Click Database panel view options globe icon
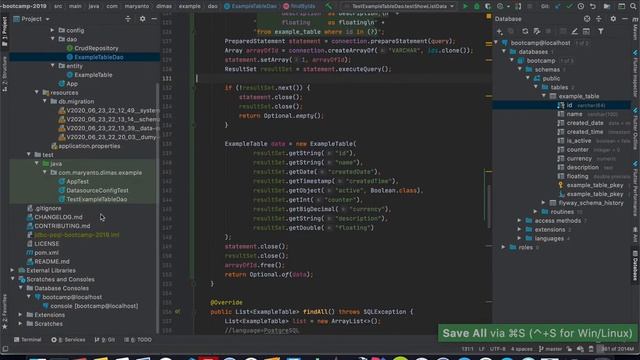This screenshot has width=640, height=360. coord(587,19)
